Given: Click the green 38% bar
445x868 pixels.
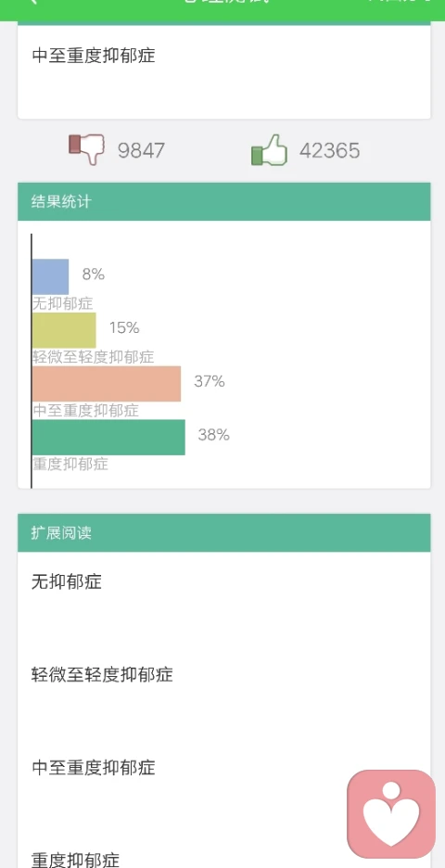Looking at the screenshot, I should [108, 438].
